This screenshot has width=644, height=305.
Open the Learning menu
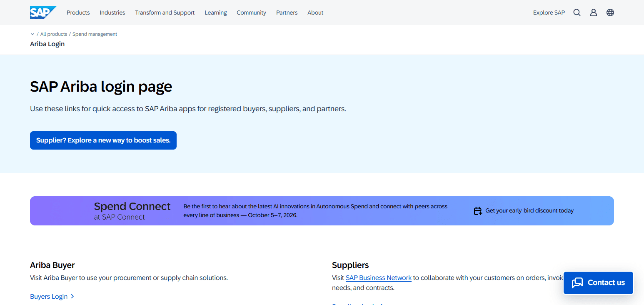coord(216,12)
